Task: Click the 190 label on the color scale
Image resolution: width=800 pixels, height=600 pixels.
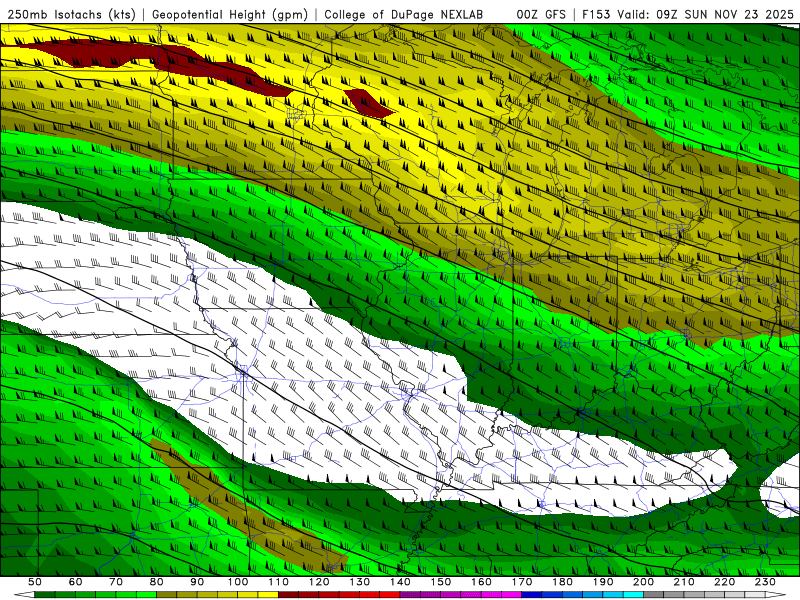Action: [x=603, y=582]
